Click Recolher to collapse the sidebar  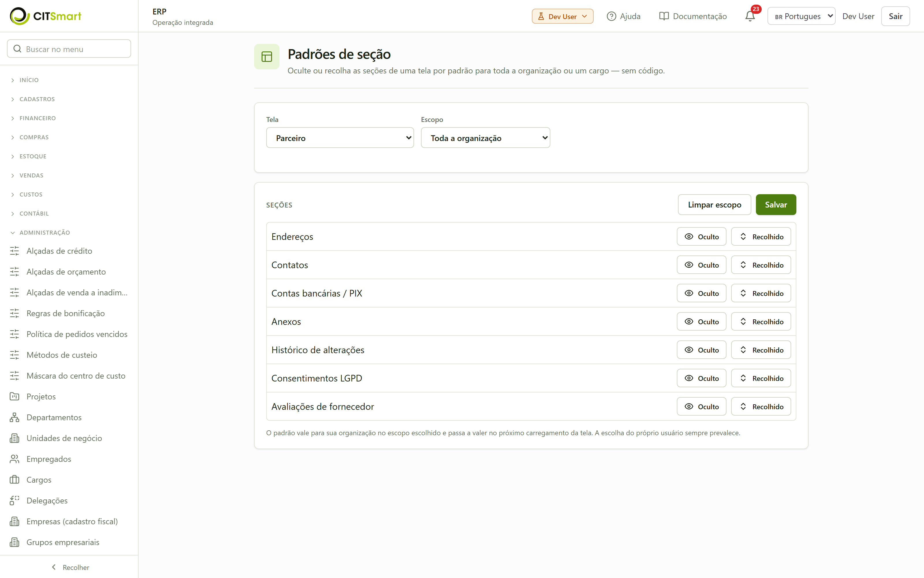tap(70, 567)
